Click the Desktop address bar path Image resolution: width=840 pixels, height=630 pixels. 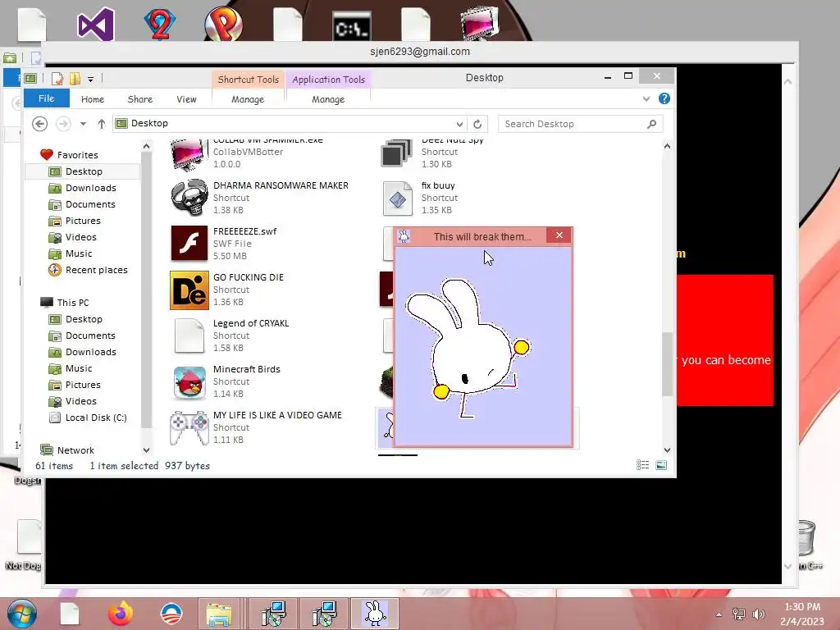(149, 123)
